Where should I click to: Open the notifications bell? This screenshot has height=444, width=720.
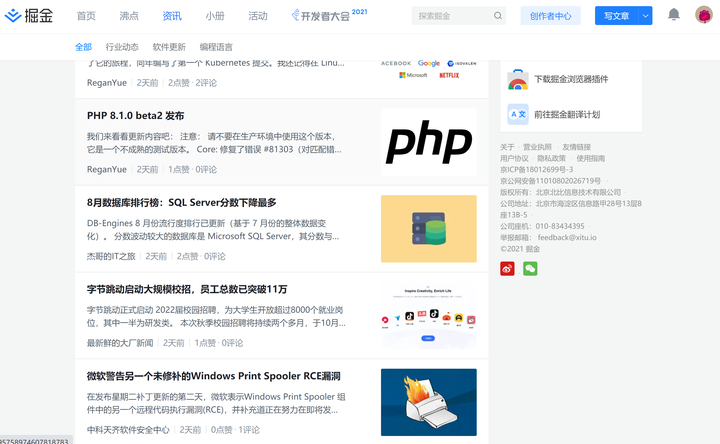click(674, 15)
